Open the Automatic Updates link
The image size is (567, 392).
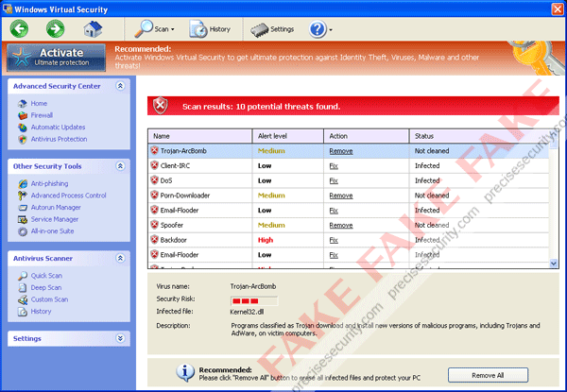58,128
